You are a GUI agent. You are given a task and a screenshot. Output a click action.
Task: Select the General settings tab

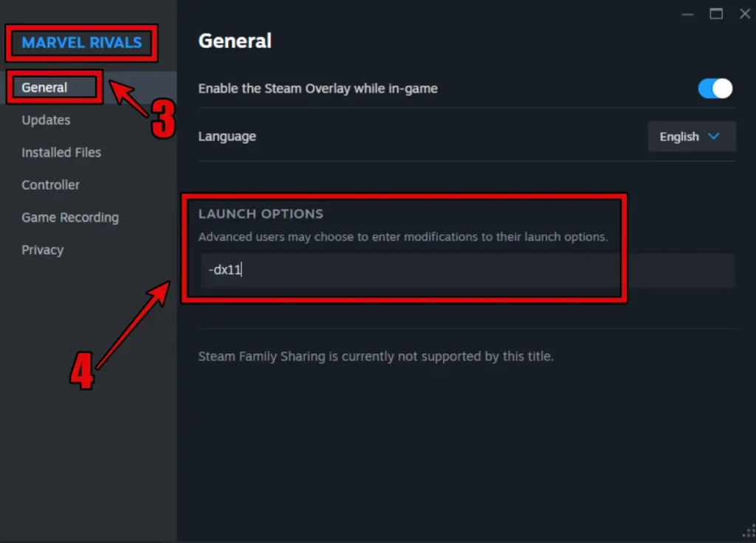tap(44, 87)
